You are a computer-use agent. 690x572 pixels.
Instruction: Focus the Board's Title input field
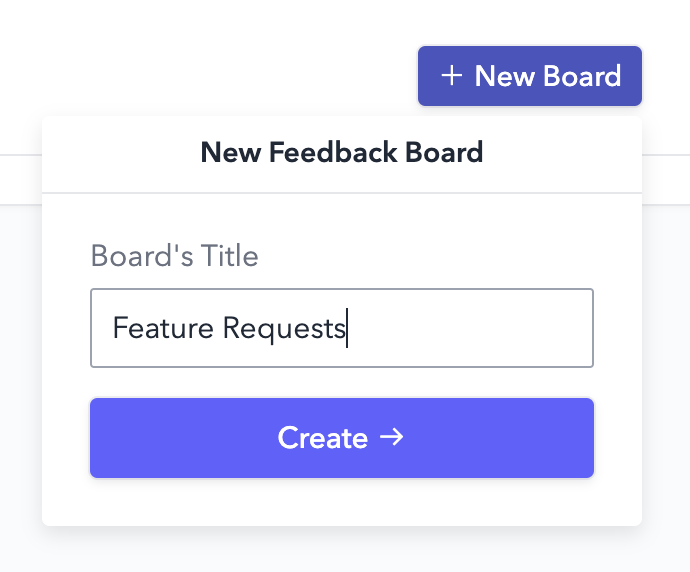coord(342,328)
